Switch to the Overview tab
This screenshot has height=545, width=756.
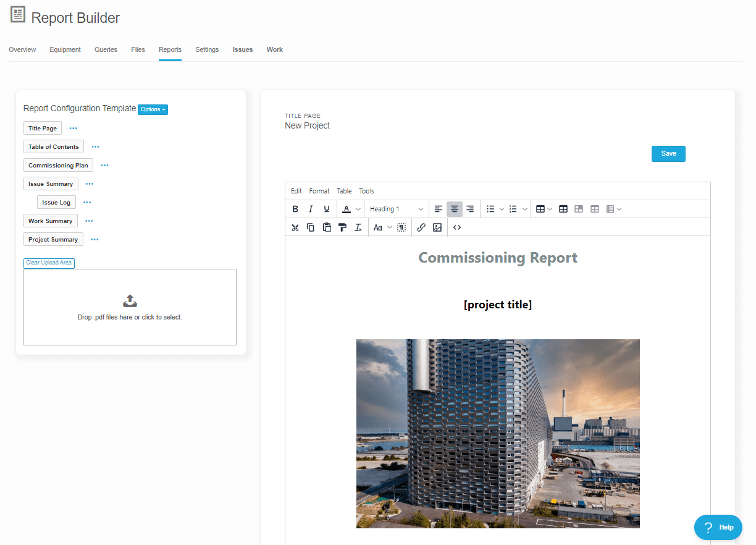[x=22, y=49]
